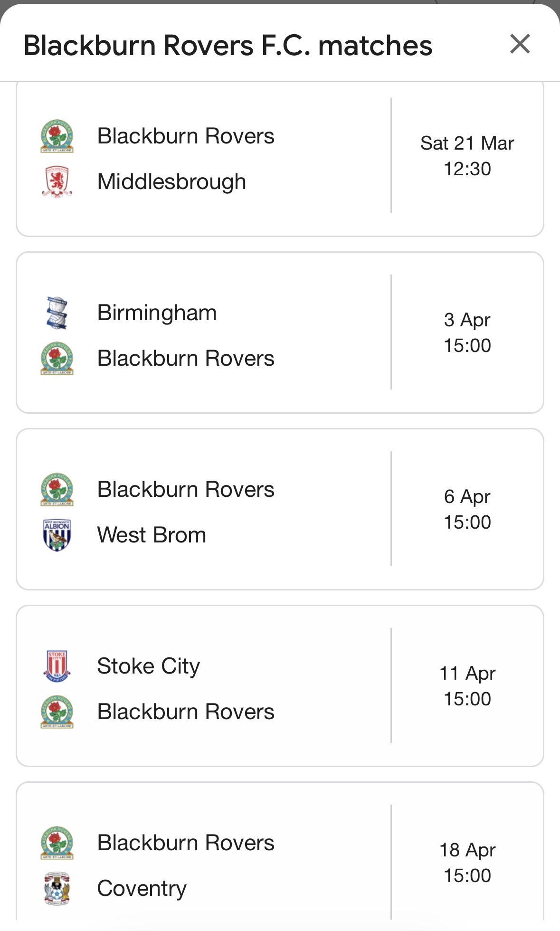Click the Blackburn Rovers F.C. matches heading
Viewport: 560px width, 931px height.
[x=228, y=46]
